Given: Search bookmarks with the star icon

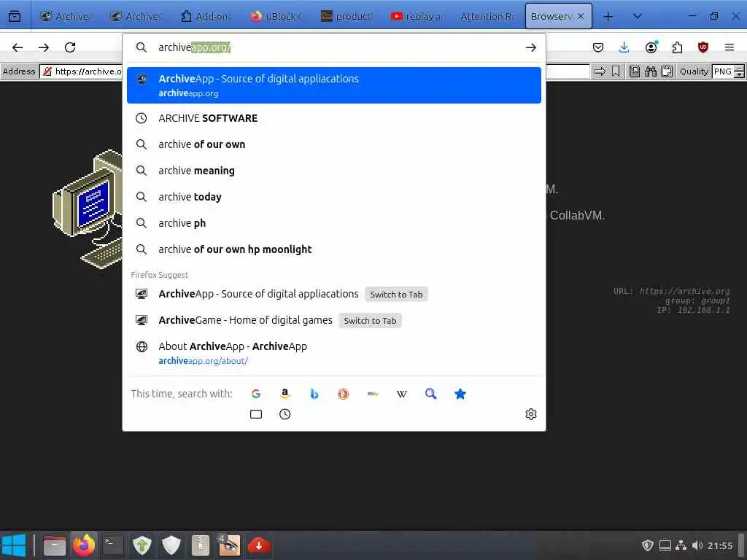Looking at the screenshot, I should [460, 394].
